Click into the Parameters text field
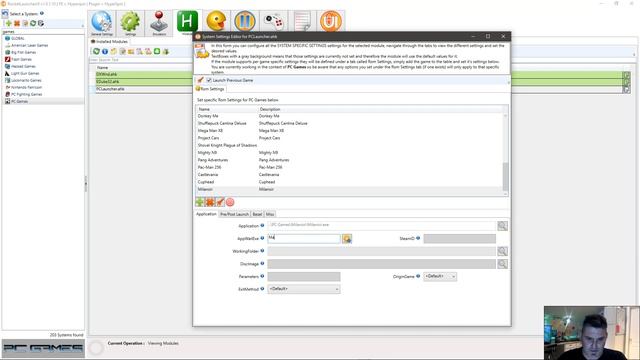This screenshot has height=360, width=640. [x=304, y=276]
